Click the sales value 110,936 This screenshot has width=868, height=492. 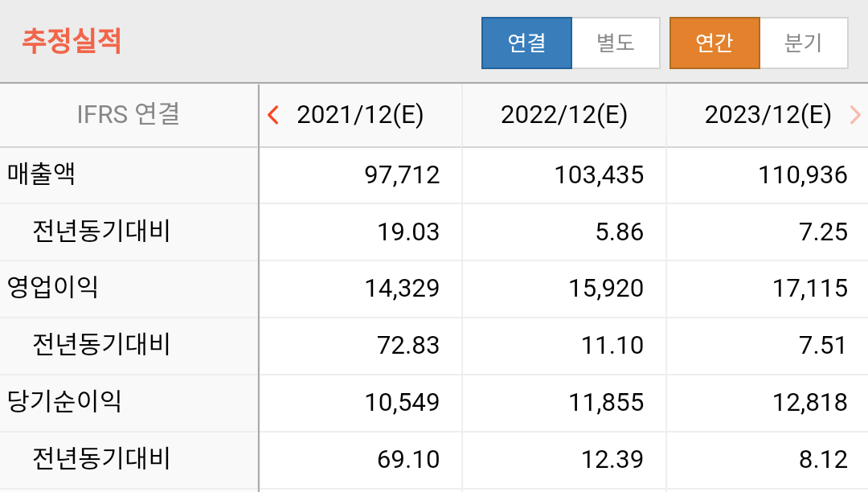tap(803, 175)
